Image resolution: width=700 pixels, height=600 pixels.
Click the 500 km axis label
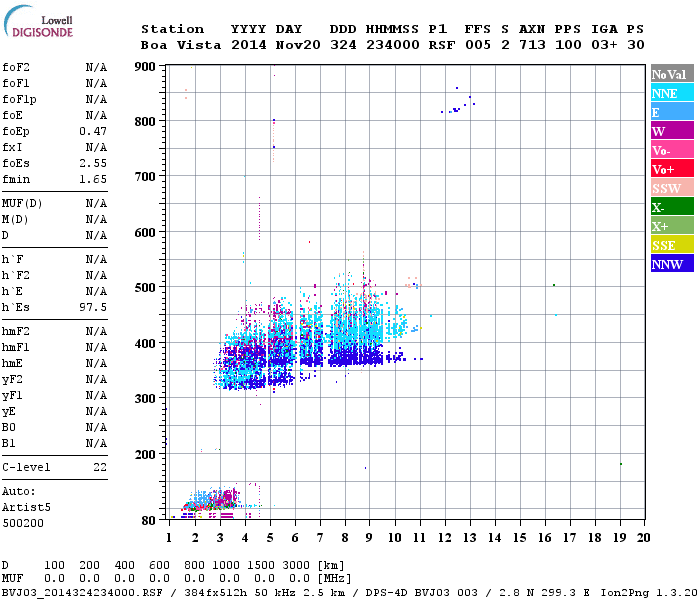[x=145, y=288]
